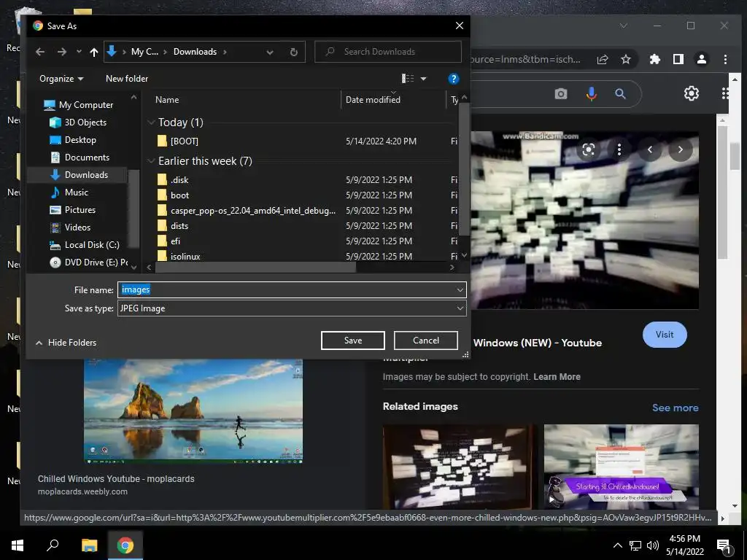
Task: Select Documents in navigation pane
Action: pyautogui.click(x=80, y=157)
